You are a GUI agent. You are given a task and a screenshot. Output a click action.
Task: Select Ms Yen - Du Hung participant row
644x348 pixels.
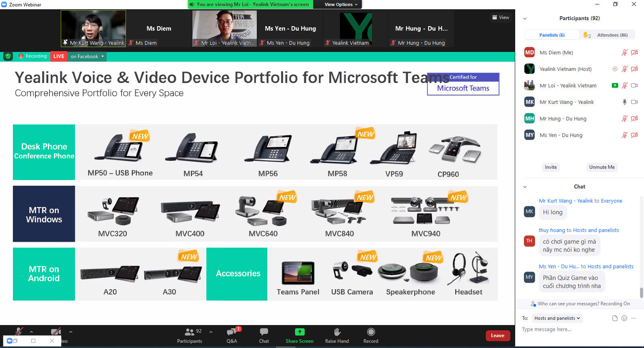(580, 135)
